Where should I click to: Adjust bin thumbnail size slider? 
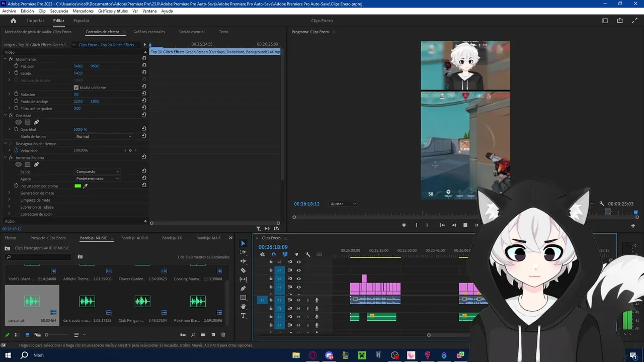click(56, 335)
